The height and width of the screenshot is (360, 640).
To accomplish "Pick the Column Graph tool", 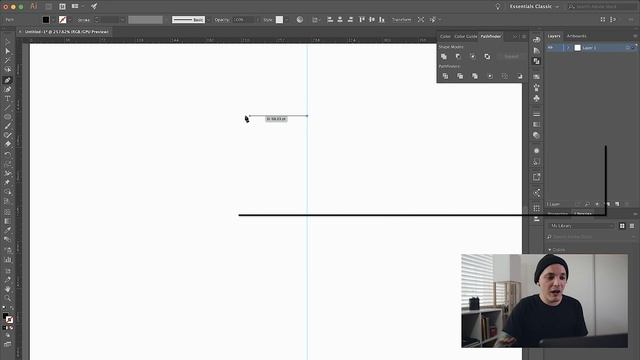I will point(7,260).
